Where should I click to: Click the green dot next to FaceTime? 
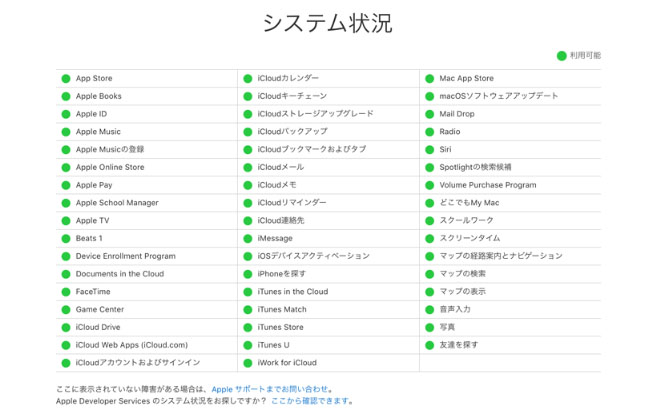[66, 292]
